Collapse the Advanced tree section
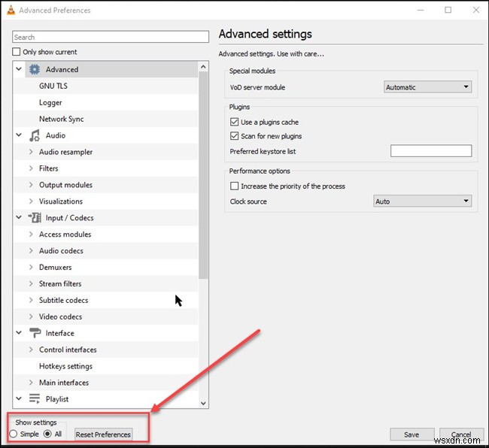Image resolution: width=489 pixels, height=448 pixels. [19, 69]
